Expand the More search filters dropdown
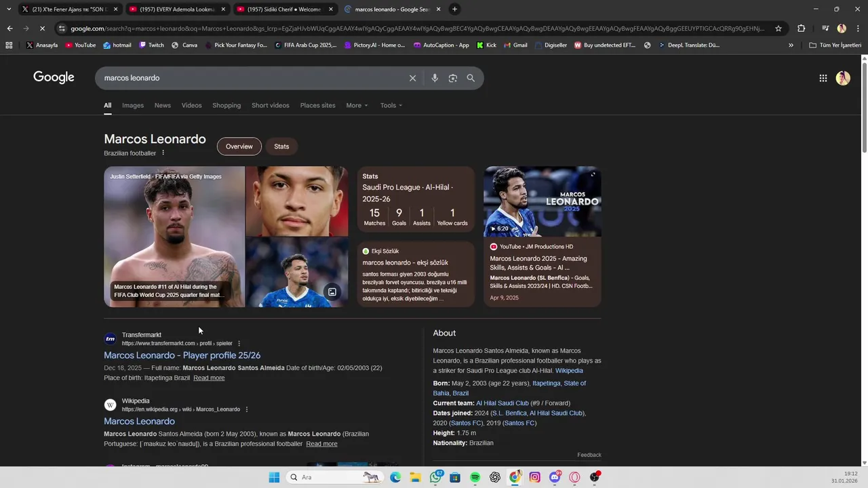 pos(357,106)
